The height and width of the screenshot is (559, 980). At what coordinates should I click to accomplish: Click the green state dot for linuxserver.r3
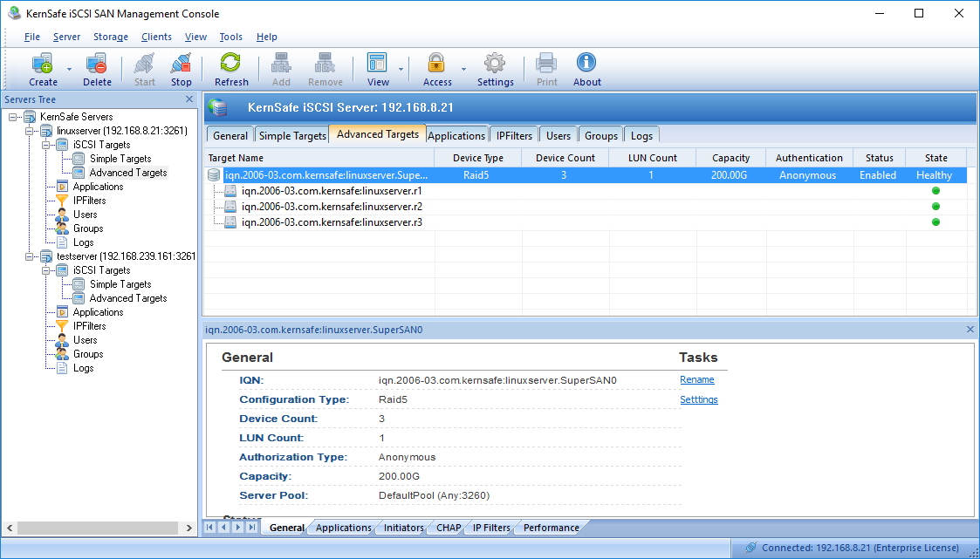[x=935, y=222]
